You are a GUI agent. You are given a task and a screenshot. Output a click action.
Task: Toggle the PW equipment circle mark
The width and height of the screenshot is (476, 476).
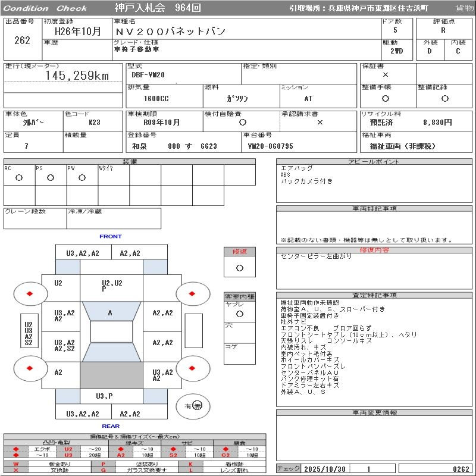coord(82,177)
